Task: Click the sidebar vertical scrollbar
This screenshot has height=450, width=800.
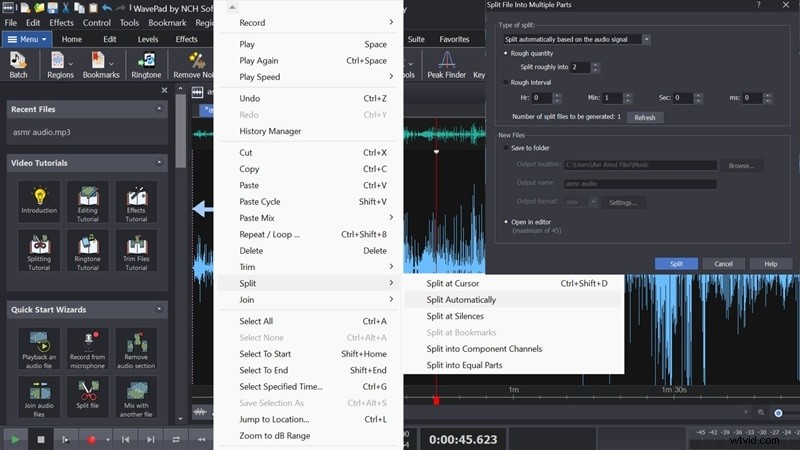Action: point(181,132)
